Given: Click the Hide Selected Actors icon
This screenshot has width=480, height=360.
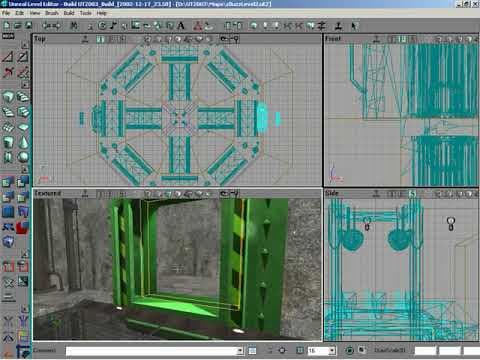Looking at the screenshot, I should 23,267.
